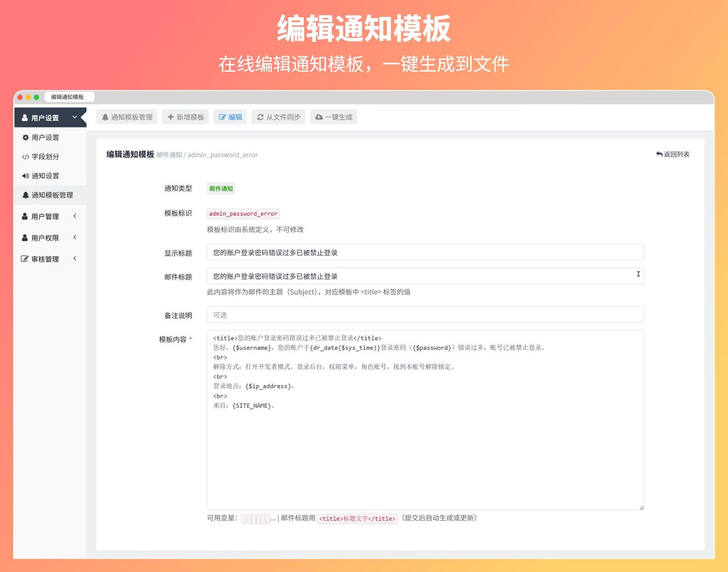The image size is (728, 572).
Task: Click the cloud icon of 一键生成
Action: 319,117
